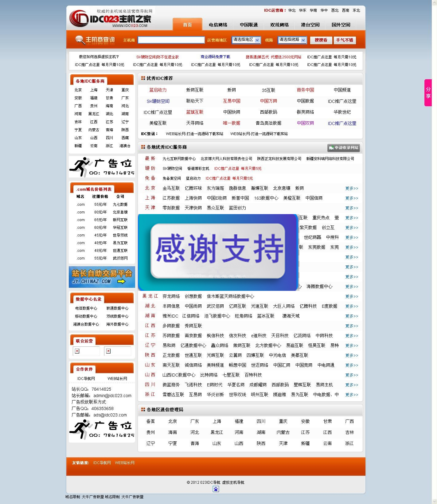The width and height of the screenshot is (437, 504).
Task: Click the 手气不错 button
Action: tap(345, 40)
